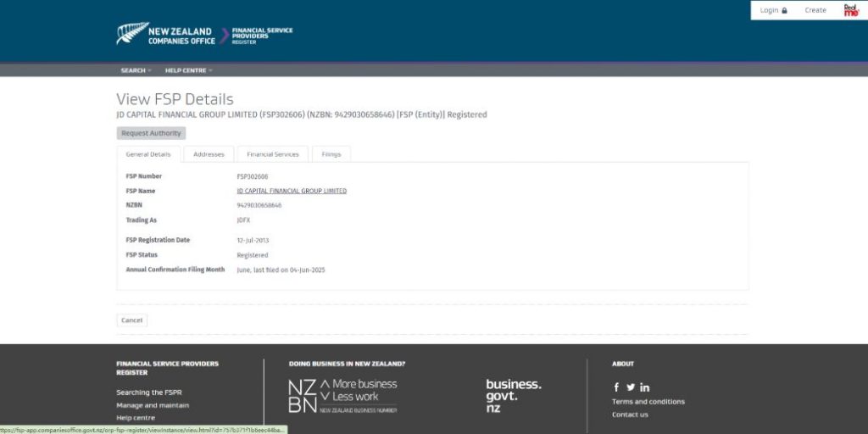Image resolution: width=868 pixels, height=434 pixels.
Task: Click the Login link with lock icon
Action: (773, 10)
